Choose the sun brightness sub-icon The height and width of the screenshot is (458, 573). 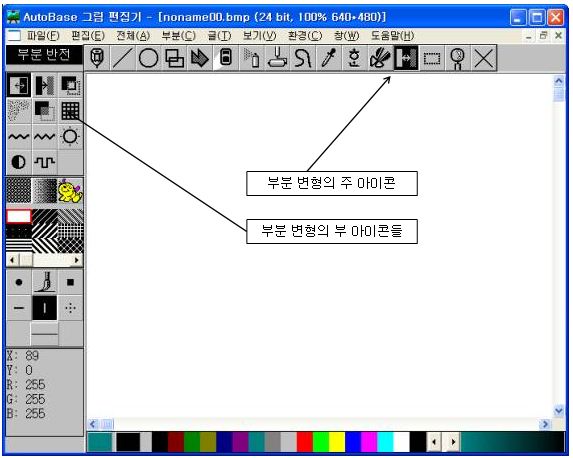(x=71, y=137)
